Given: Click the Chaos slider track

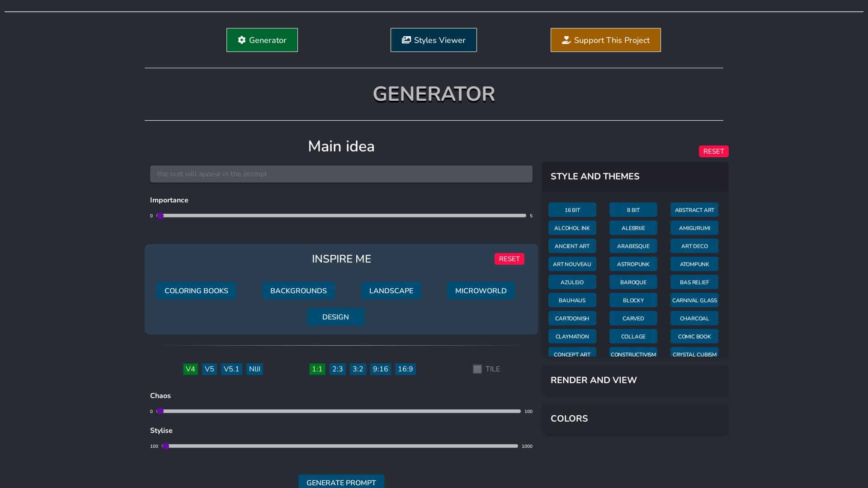Looking at the screenshot, I should 339,411.
